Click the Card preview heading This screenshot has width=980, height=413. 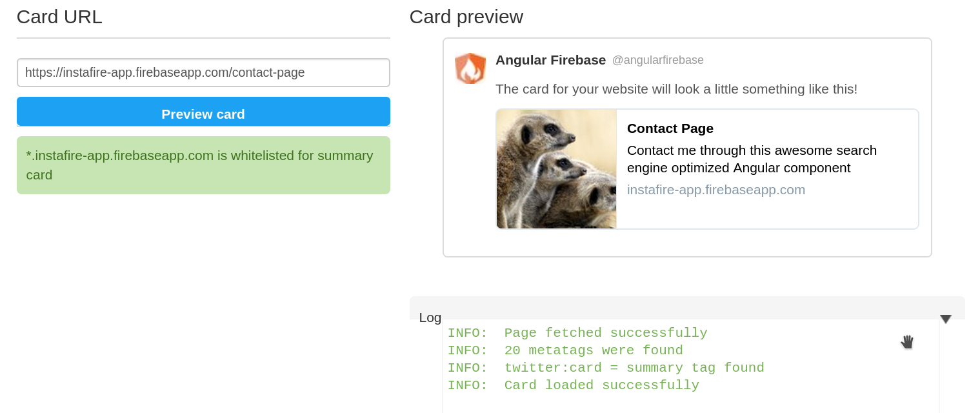(x=466, y=17)
